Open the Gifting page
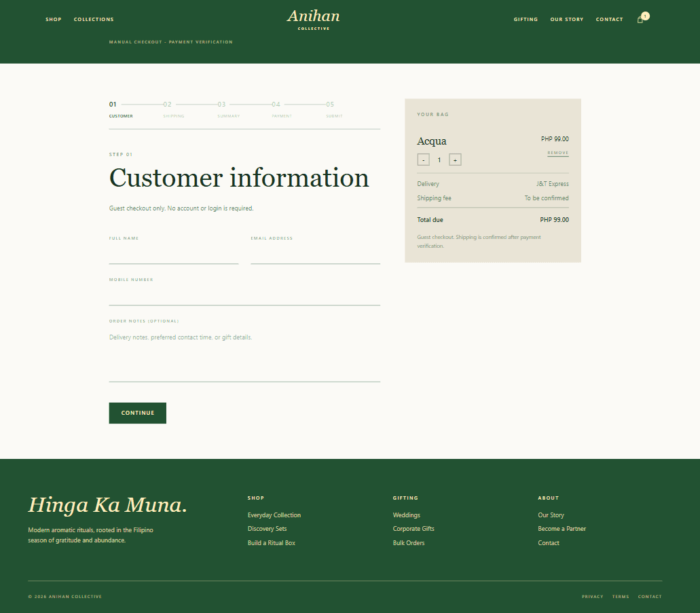The width and height of the screenshot is (700, 613). click(526, 19)
